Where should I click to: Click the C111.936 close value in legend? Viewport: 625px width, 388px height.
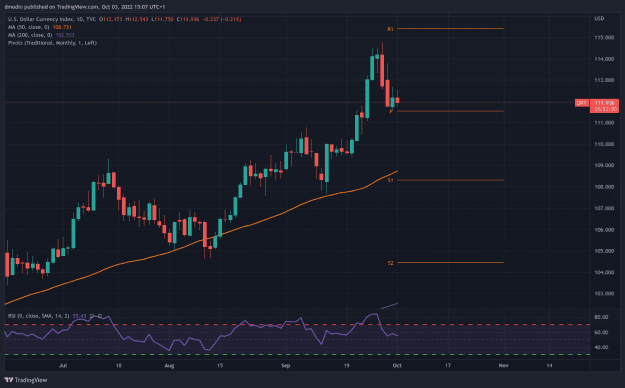coord(188,19)
